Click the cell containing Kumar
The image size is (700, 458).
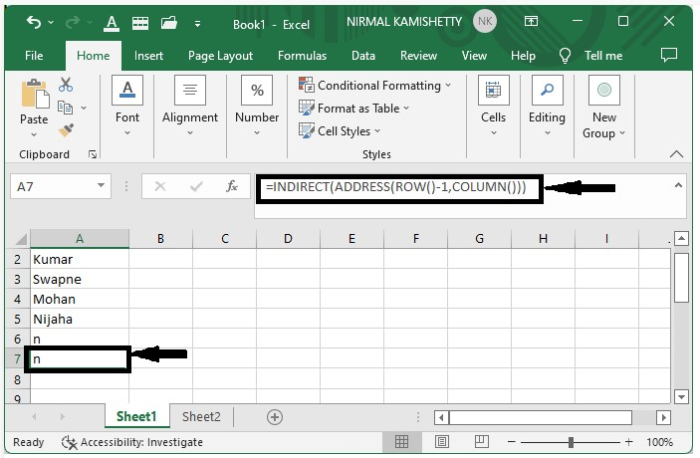pyautogui.click(x=80, y=259)
